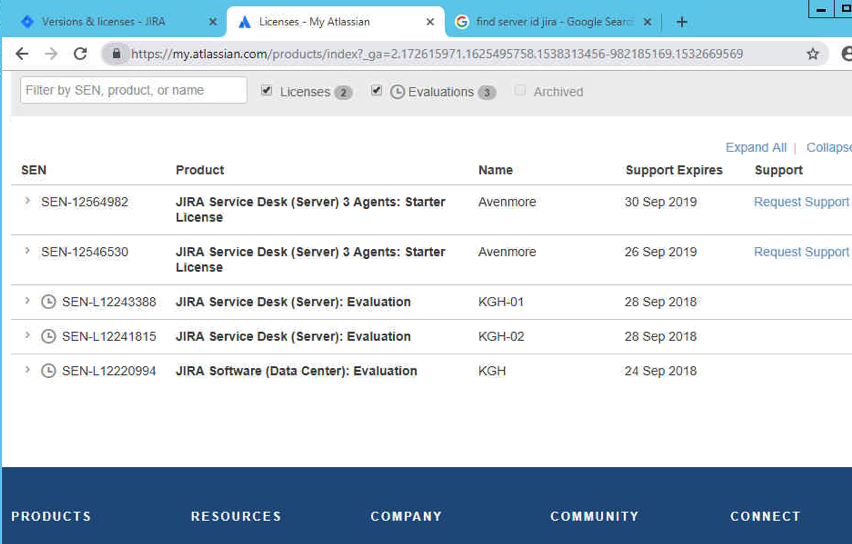852x544 pixels.
Task: Close the Versions & licenses tab
Action: (x=213, y=22)
